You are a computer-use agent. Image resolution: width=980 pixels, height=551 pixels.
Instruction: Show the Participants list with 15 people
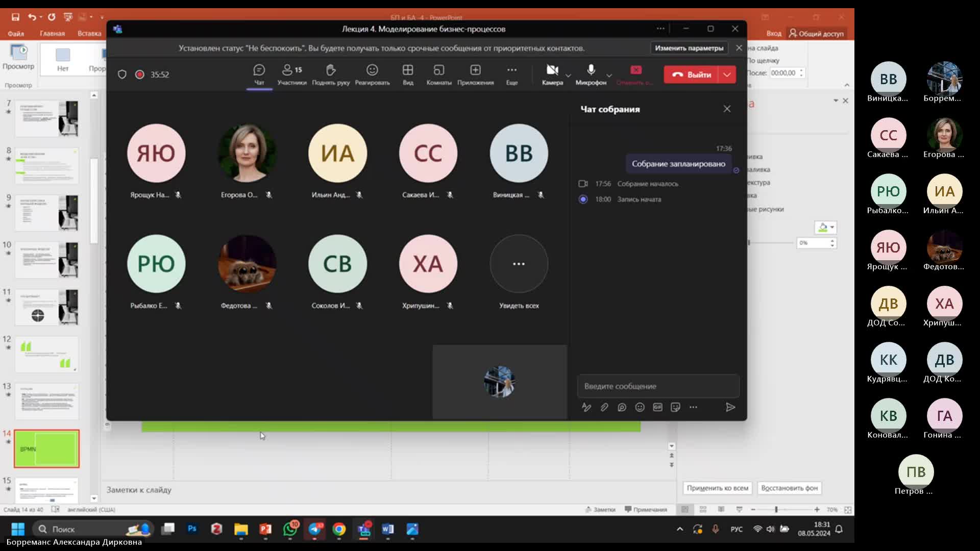click(292, 74)
